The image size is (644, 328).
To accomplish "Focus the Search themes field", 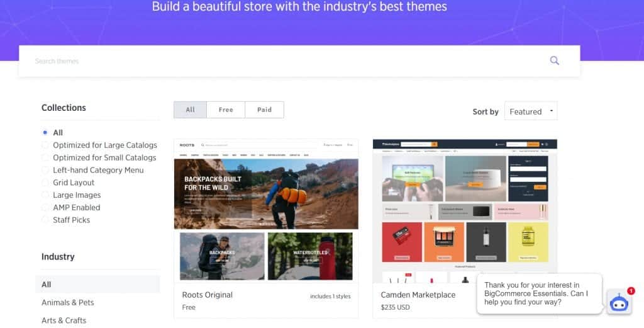I will [299, 61].
